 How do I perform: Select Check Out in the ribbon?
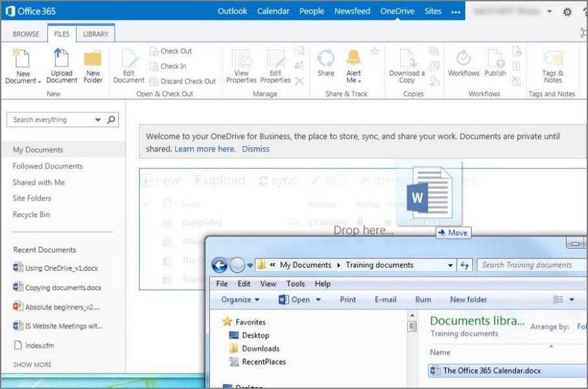click(x=171, y=51)
